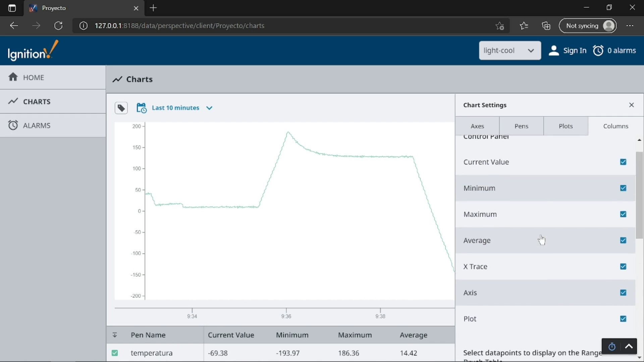Image resolution: width=644 pixels, height=362 pixels.
Task: Click the tag browser icon
Action: pos(121,108)
